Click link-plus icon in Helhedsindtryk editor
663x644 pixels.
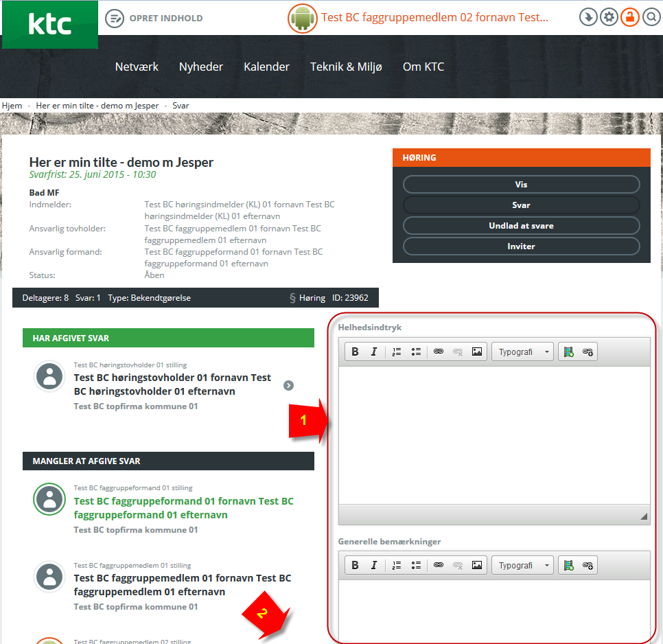(588, 352)
